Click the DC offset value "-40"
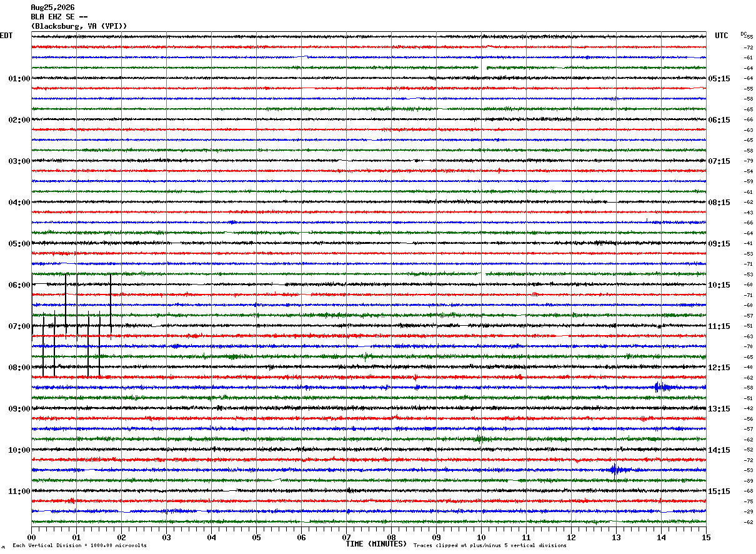This screenshot has height=554, width=756. coord(749,368)
